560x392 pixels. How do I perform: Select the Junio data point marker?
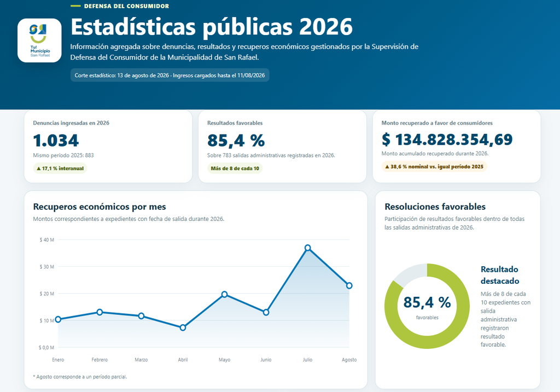coord(266,312)
